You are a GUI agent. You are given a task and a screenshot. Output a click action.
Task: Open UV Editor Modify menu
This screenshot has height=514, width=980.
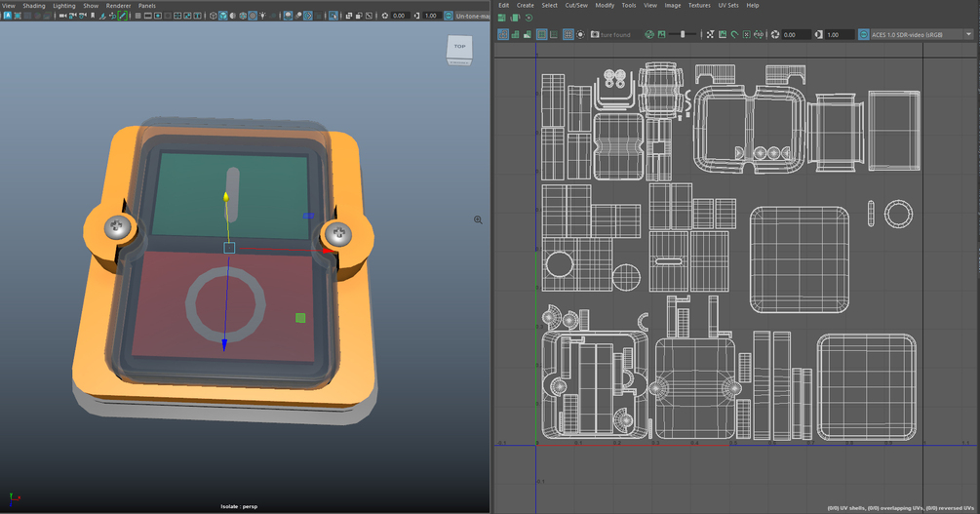pyautogui.click(x=605, y=5)
